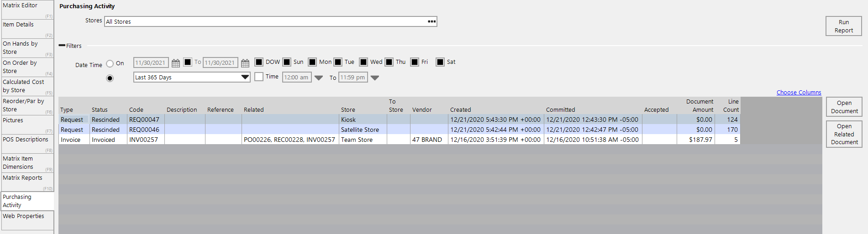Click the start date field 11/30/2021
868x234 pixels.
[151, 63]
